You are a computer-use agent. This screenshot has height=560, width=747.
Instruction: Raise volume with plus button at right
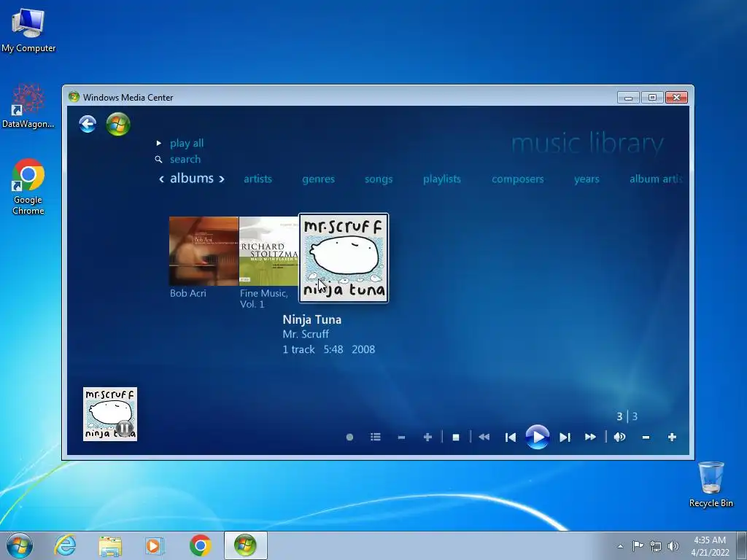click(x=672, y=437)
